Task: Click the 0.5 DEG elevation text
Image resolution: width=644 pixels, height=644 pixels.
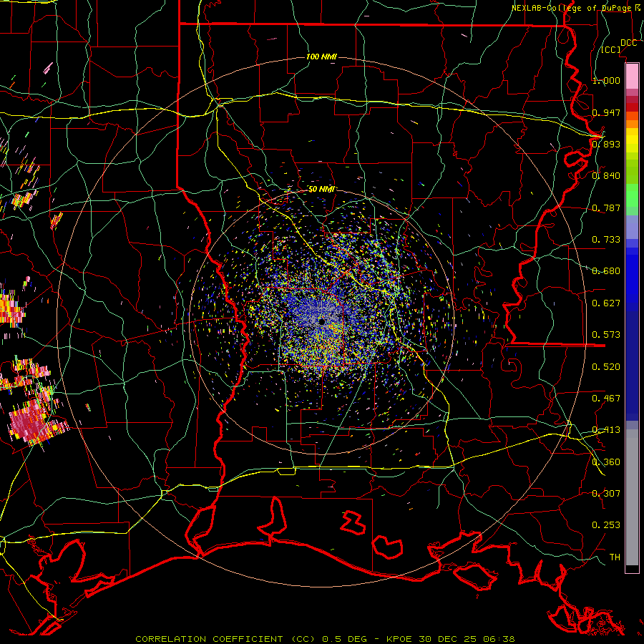Action: [346, 639]
